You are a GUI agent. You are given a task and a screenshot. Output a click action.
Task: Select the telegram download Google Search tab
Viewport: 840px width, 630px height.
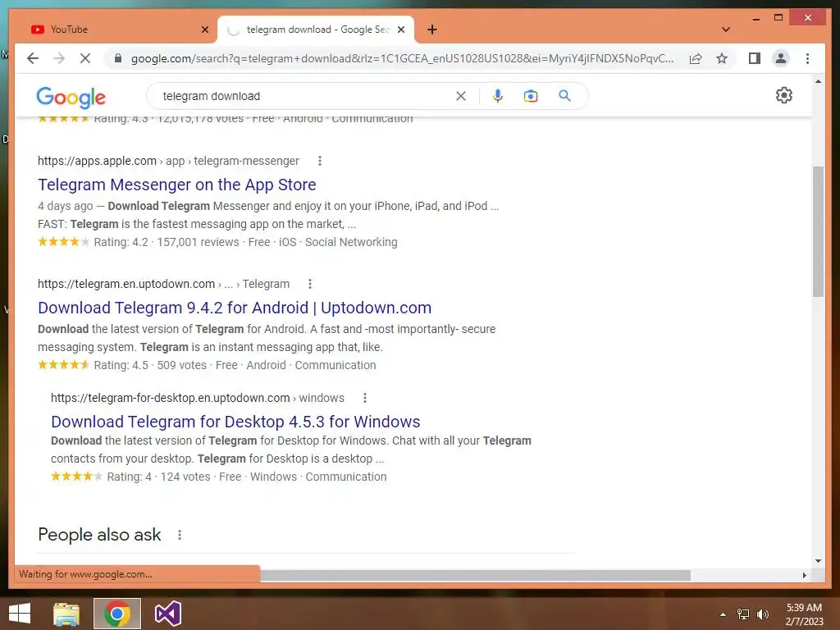click(315, 30)
